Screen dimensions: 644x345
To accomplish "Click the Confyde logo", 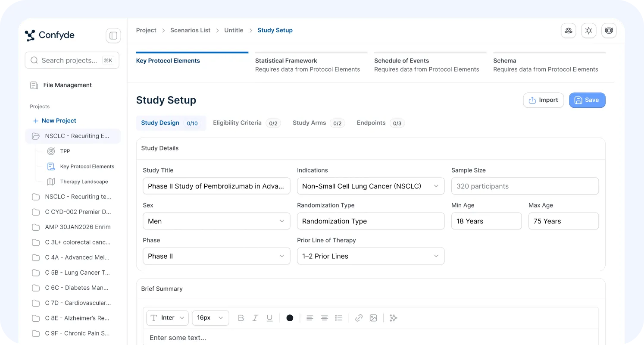I will [50, 35].
